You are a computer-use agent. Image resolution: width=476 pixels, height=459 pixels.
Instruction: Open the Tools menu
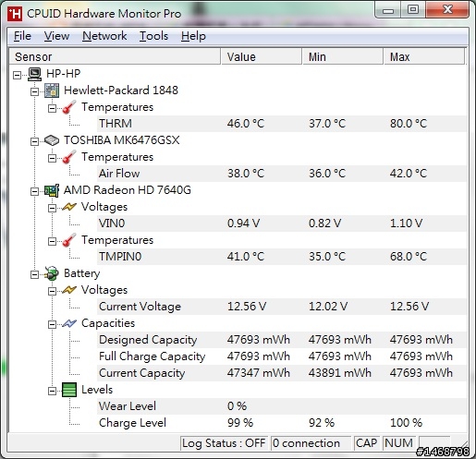[153, 36]
